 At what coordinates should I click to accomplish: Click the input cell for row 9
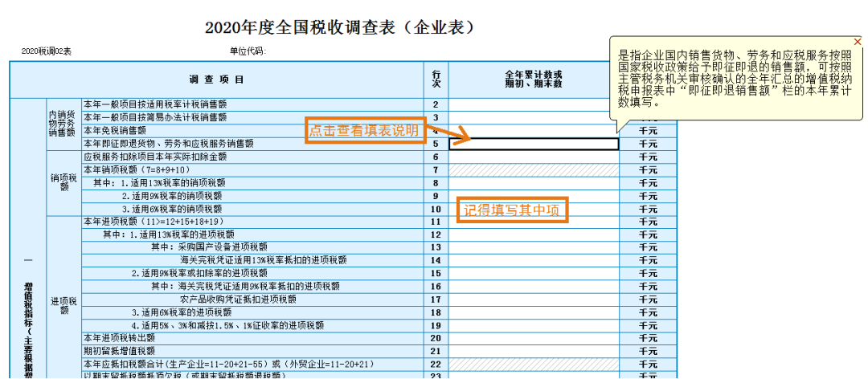click(534, 197)
